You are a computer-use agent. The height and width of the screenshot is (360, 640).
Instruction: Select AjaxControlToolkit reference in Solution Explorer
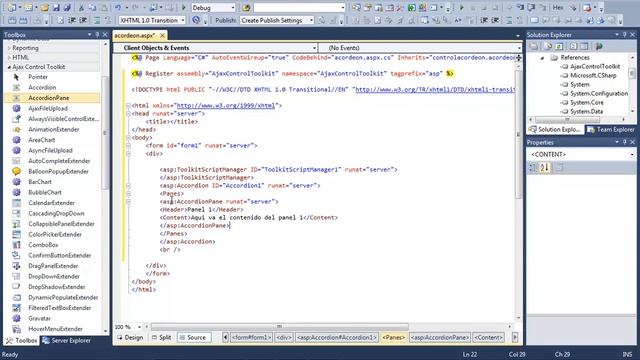pos(595,67)
